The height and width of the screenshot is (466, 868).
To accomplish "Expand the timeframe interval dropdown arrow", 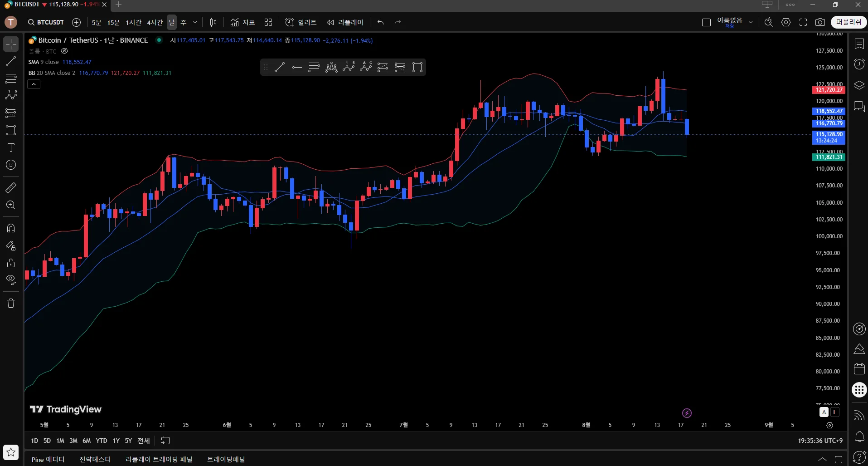I will click(195, 22).
